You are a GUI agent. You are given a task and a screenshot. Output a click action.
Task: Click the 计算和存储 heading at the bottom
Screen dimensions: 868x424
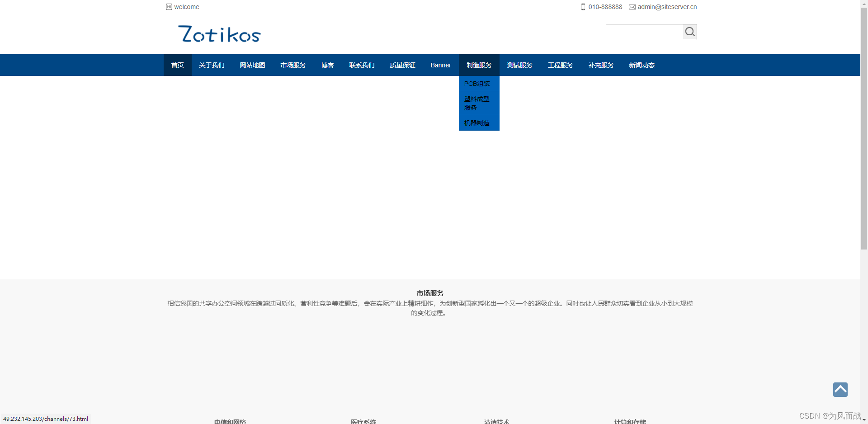pyautogui.click(x=630, y=421)
